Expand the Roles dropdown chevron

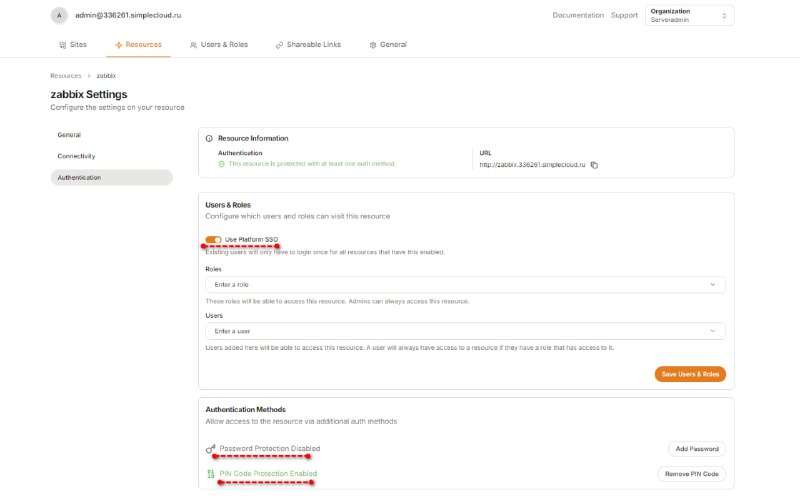713,285
